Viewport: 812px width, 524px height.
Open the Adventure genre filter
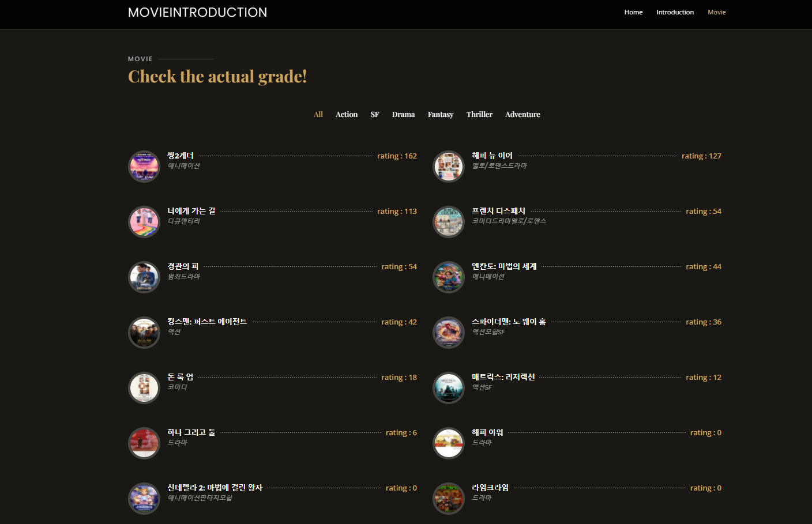click(x=522, y=114)
